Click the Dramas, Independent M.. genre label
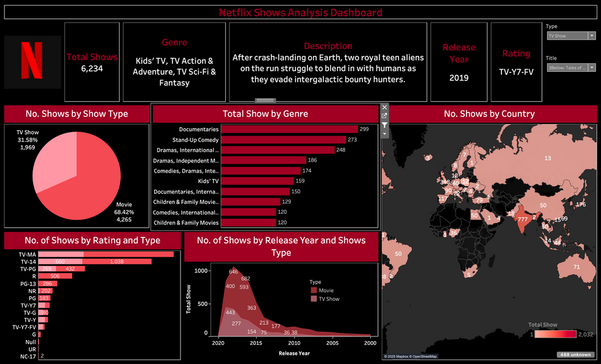The image size is (601, 364). (x=186, y=161)
